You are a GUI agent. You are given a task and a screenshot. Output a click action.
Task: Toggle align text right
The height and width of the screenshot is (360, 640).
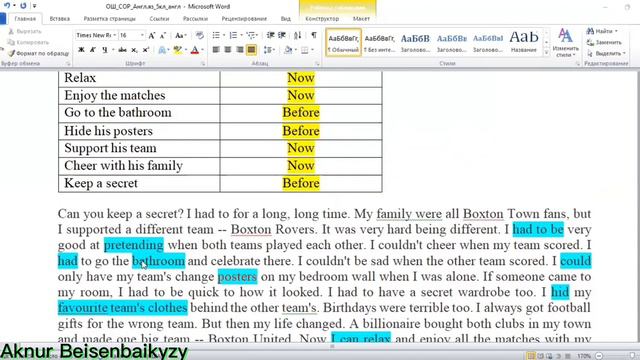(x=240, y=50)
